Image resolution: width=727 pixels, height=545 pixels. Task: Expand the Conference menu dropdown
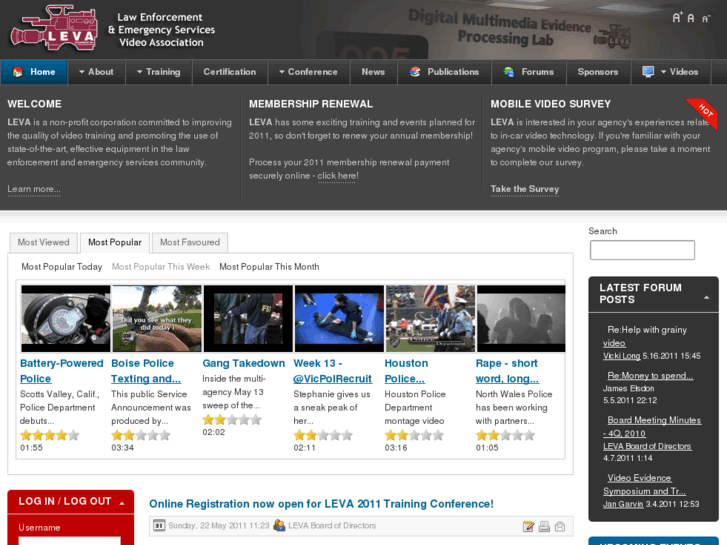pyautogui.click(x=308, y=72)
